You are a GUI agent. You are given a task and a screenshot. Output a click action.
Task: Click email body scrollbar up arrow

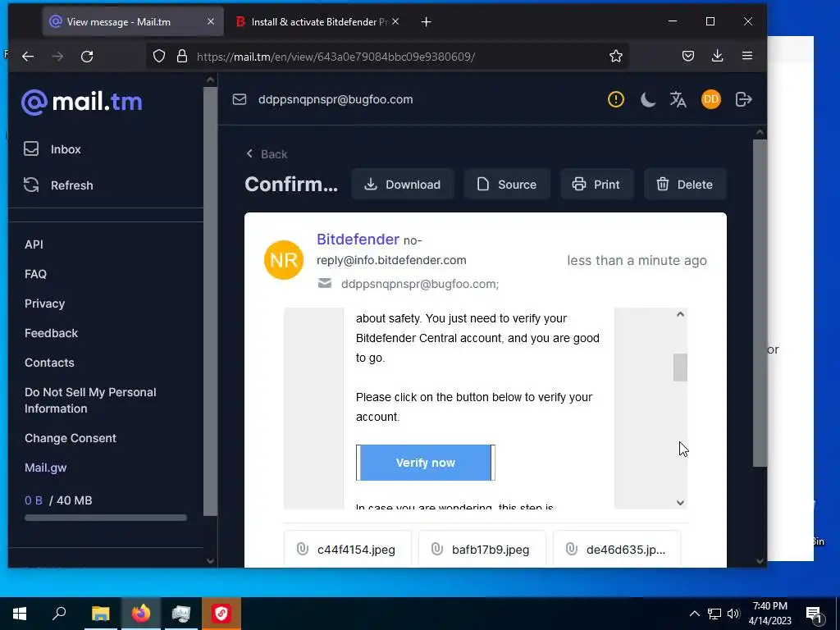click(x=680, y=314)
